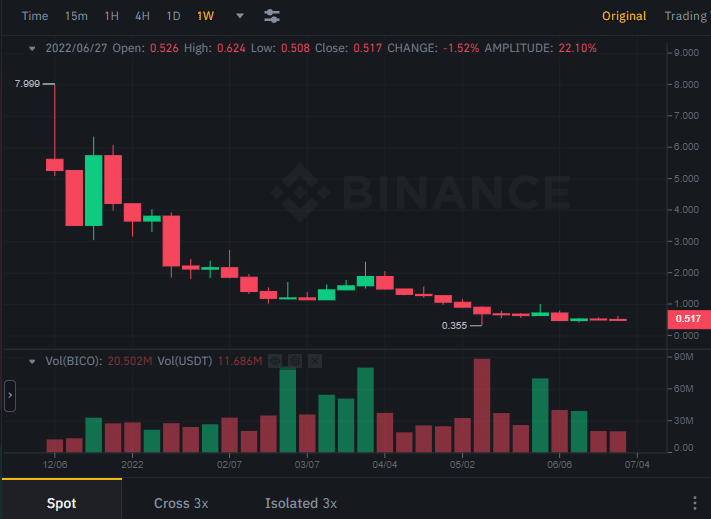
Task: Click the High value 0.624
Action: pos(231,48)
